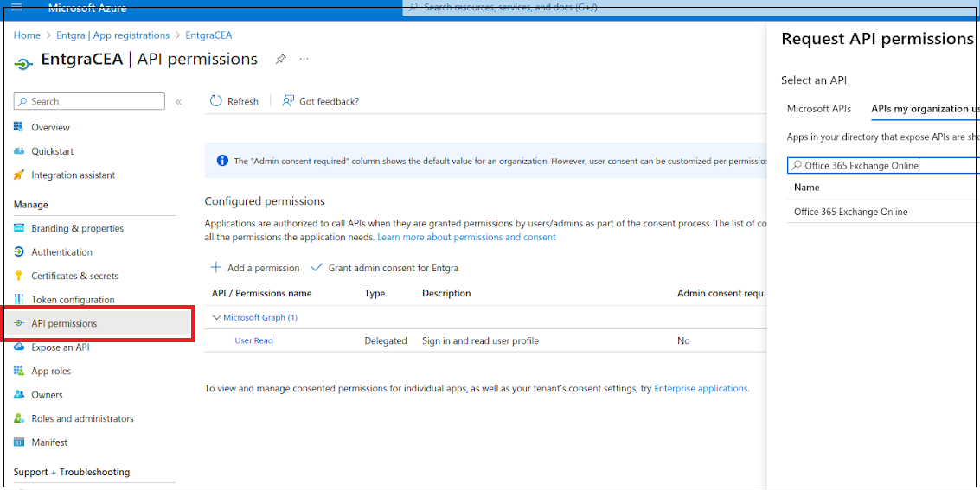Screen dimensions: 980x490
Task: Click Add a permission button
Action: point(255,267)
